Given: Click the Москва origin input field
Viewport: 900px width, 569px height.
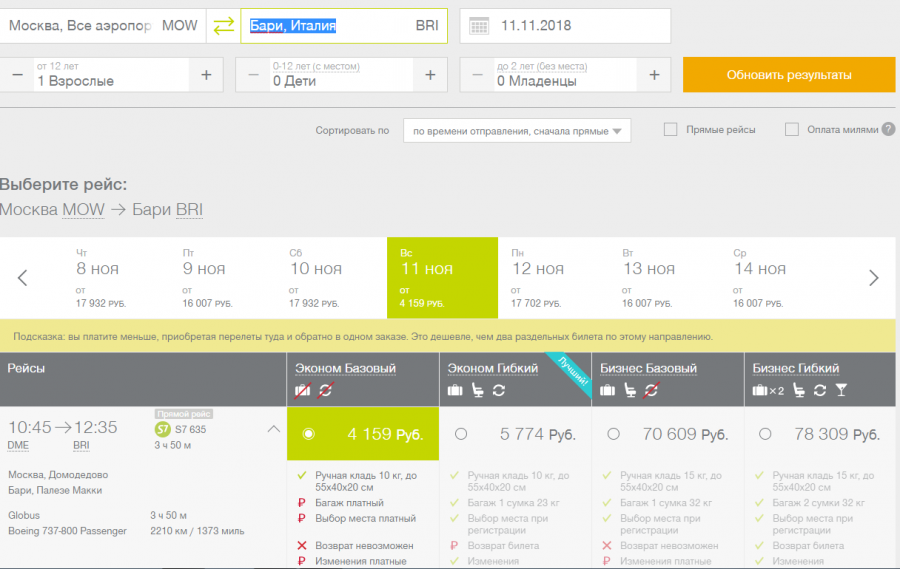Looking at the screenshot, I should pyautogui.click(x=103, y=26).
